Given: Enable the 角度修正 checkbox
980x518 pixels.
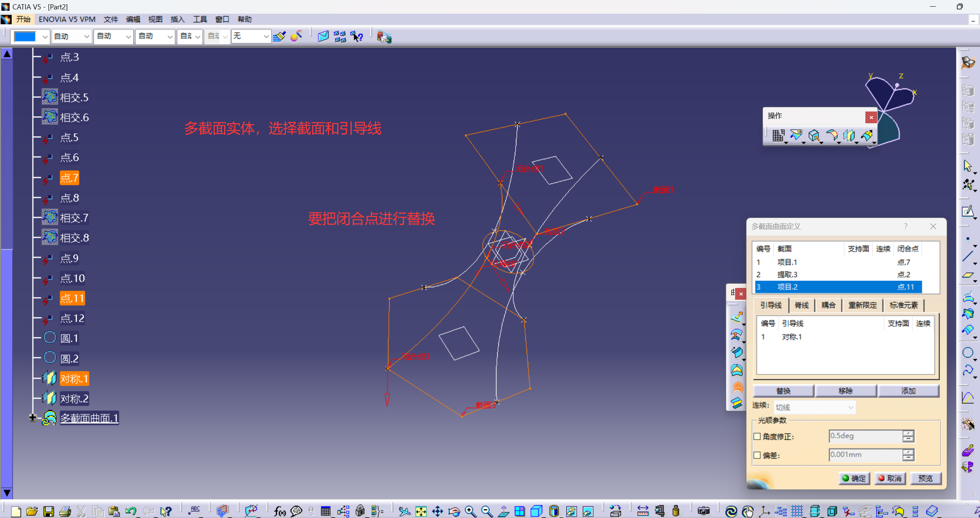Looking at the screenshot, I should [x=757, y=437].
